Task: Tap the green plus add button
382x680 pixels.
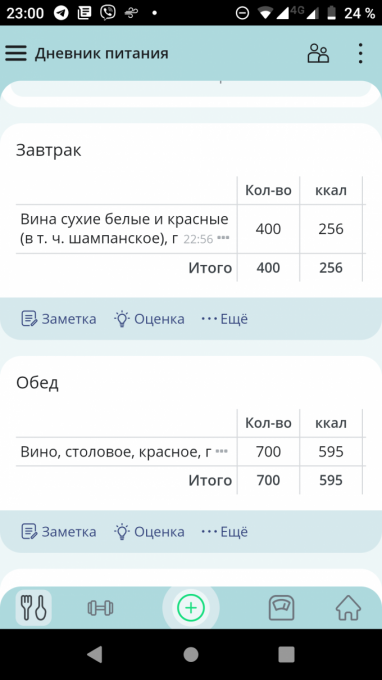Action: tap(191, 608)
